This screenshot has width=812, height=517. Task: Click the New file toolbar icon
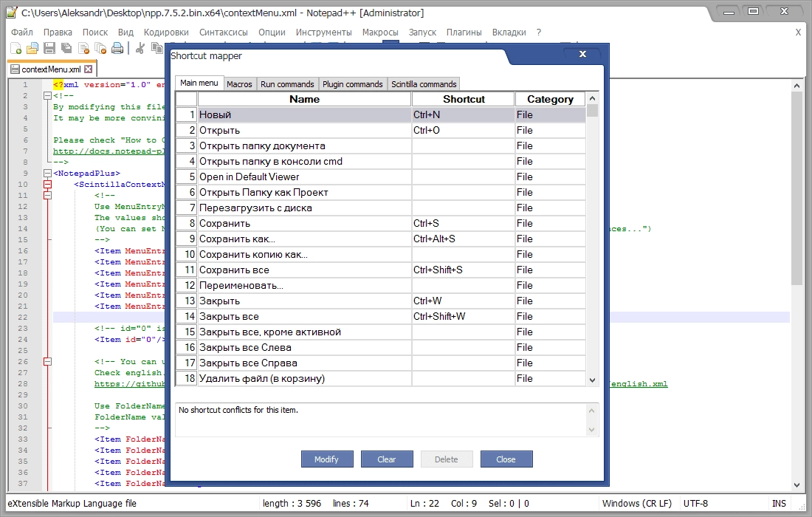[16, 49]
